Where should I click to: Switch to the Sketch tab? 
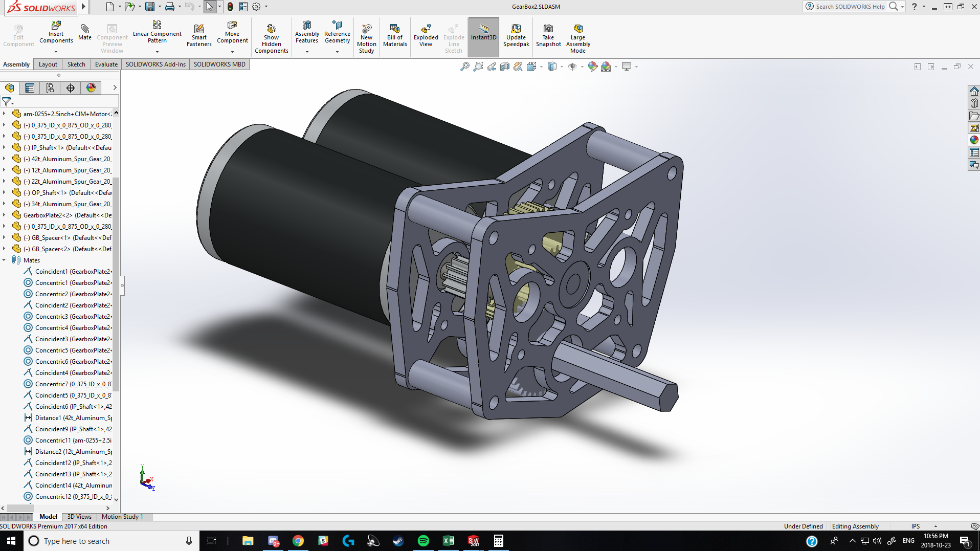[x=76, y=64]
